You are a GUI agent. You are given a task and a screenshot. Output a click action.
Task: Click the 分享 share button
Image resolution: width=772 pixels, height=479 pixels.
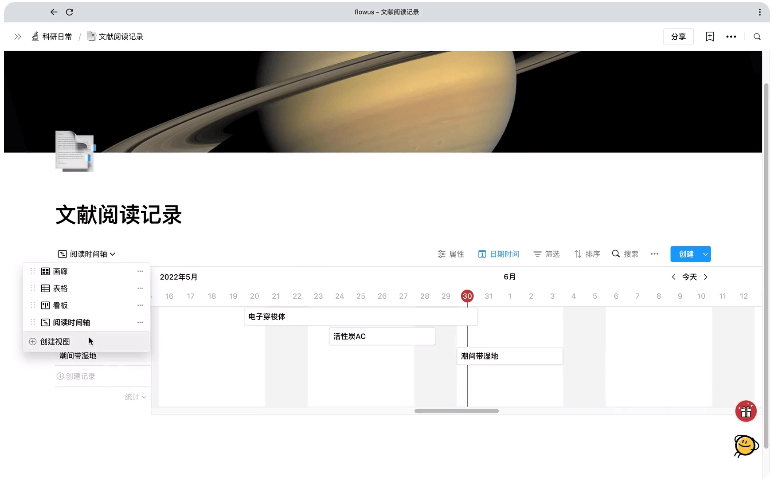tap(678, 36)
